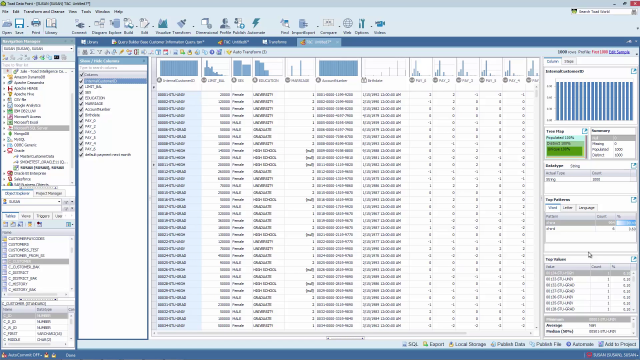The height and width of the screenshot is (360, 640).
Task: Open the Web globe icon
Action: [x=347, y=26]
